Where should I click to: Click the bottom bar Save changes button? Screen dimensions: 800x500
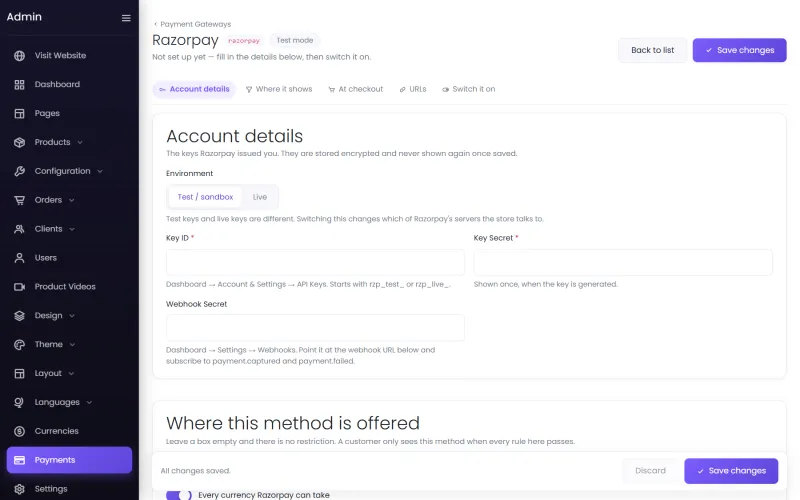pos(731,471)
